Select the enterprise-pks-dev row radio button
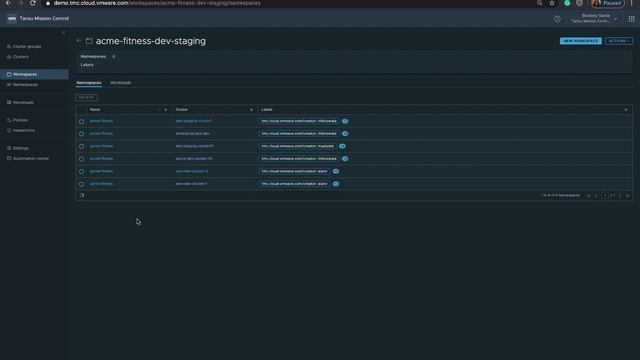Screen dimensions: 640x360 coord(82,134)
